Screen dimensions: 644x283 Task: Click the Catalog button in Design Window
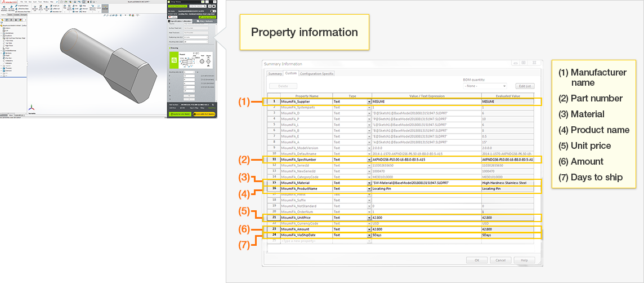pos(173,17)
